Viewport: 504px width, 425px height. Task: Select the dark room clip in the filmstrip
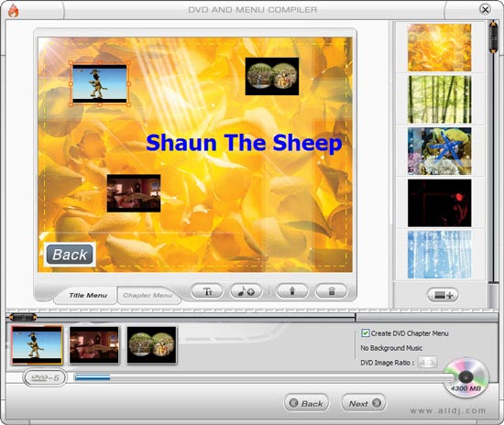click(94, 345)
